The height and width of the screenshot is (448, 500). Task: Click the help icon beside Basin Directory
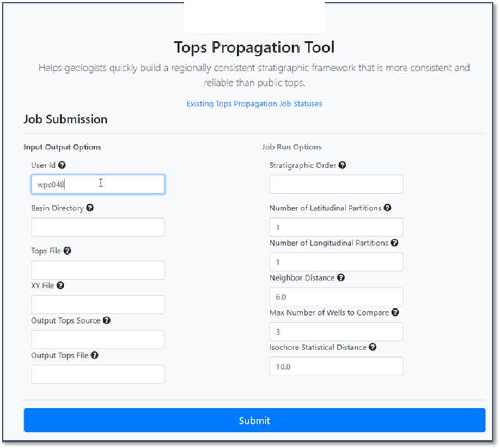[89, 208]
